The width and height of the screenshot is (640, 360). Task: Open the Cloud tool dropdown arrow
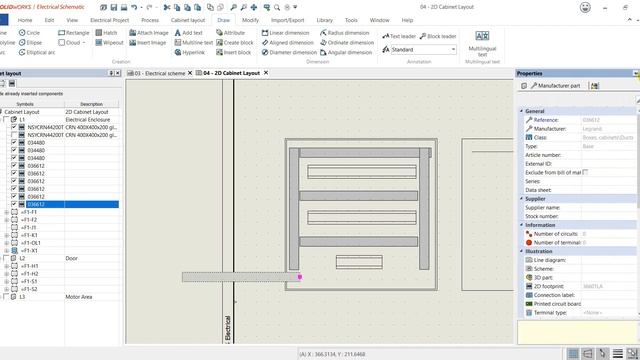pyautogui.click(x=84, y=42)
